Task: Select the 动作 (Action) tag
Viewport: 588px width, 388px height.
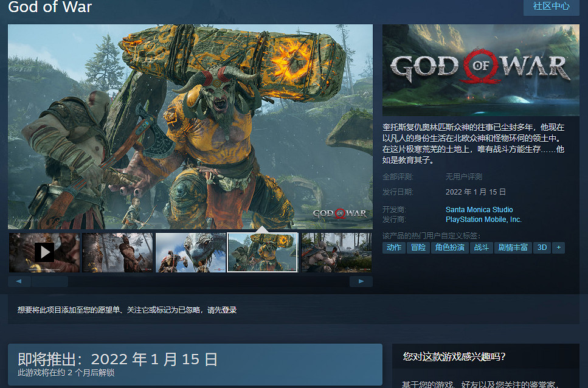Action: click(x=393, y=248)
